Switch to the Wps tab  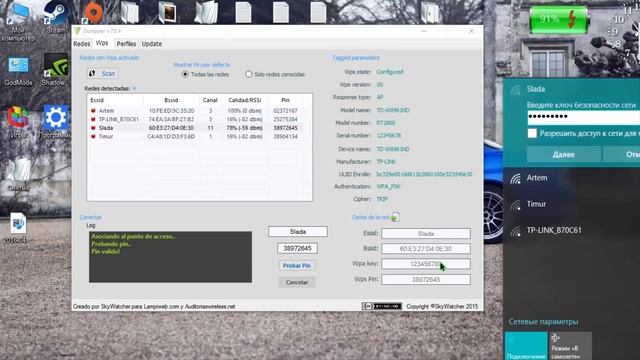[x=102, y=43]
